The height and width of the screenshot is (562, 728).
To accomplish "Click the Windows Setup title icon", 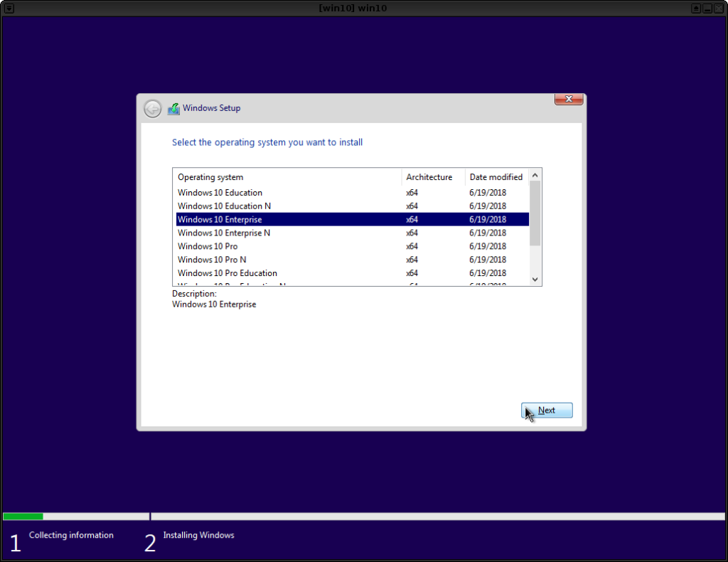I will (173, 109).
